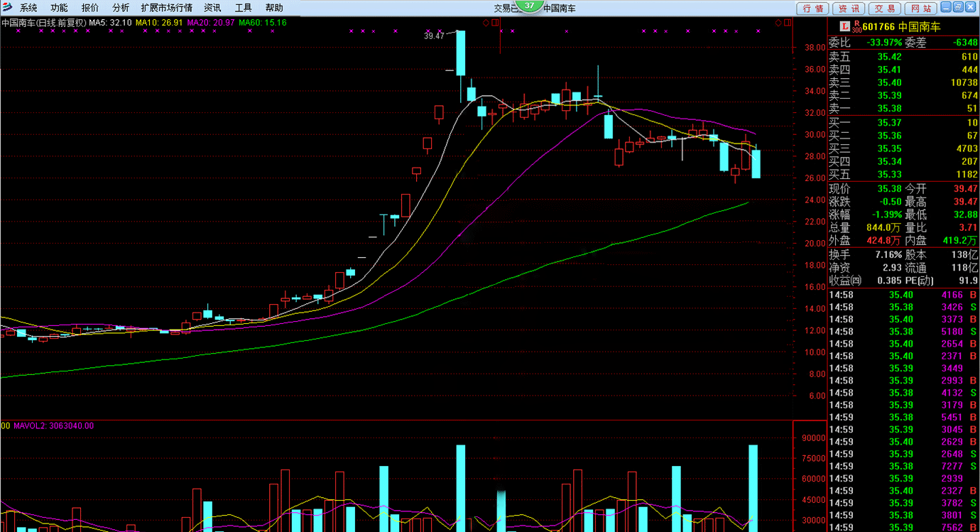Click the red diamond marker icon above the chart
Image resolution: width=980 pixels, height=532 pixels.
coord(486,23)
